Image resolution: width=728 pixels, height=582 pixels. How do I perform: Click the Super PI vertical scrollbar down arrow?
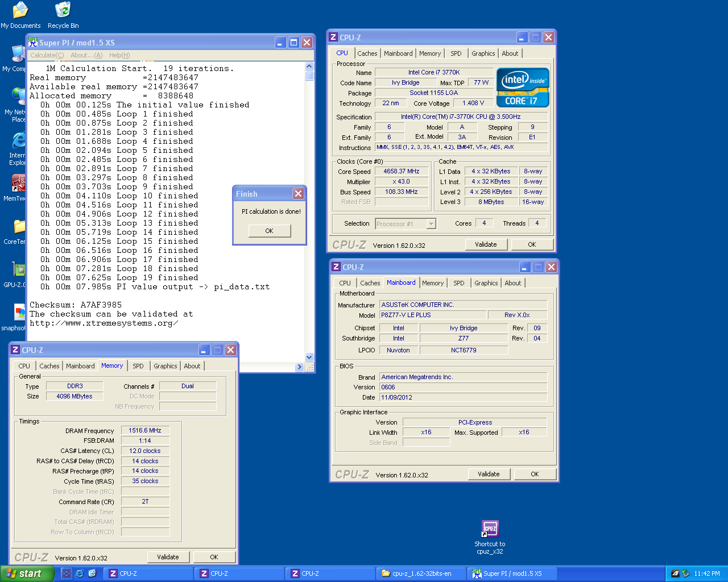point(309,357)
